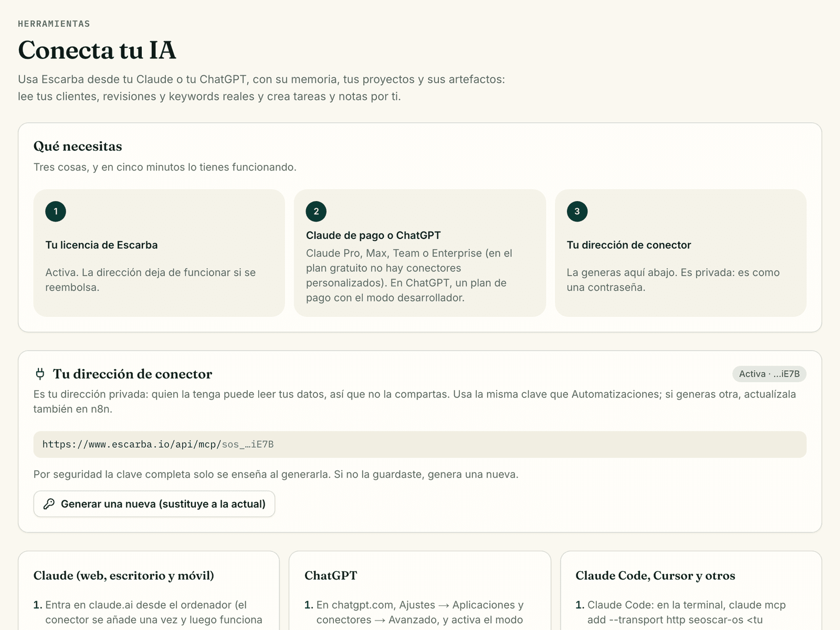This screenshot has height=630, width=840.
Task: Click La generas aquí abajo description
Action: click(673, 280)
